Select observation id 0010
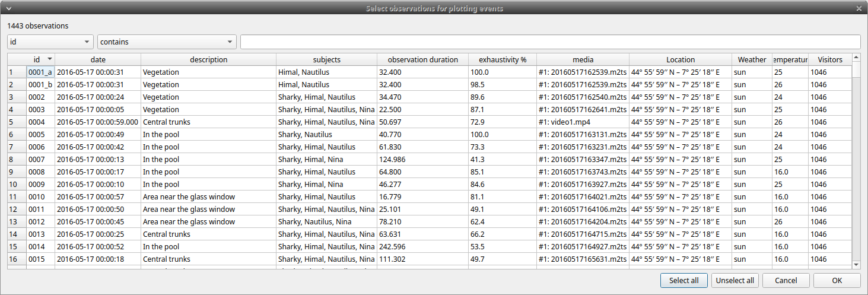Viewport: 868px width, 295px height. click(x=40, y=196)
